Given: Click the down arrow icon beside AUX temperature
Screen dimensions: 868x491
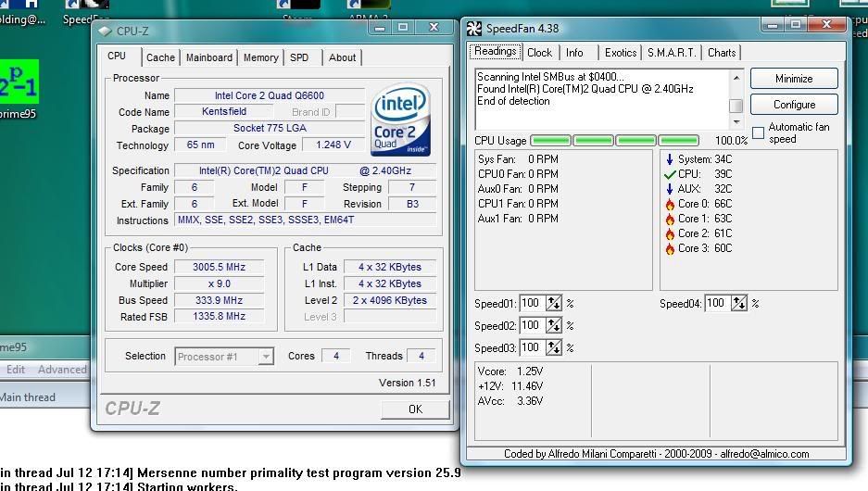Looking at the screenshot, I should pos(670,189).
